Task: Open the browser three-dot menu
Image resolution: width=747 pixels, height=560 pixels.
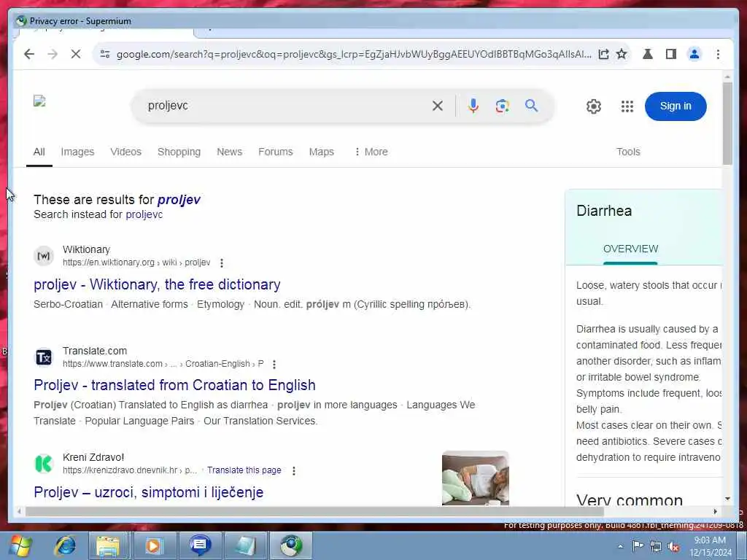Action: pyautogui.click(x=718, y=54)
